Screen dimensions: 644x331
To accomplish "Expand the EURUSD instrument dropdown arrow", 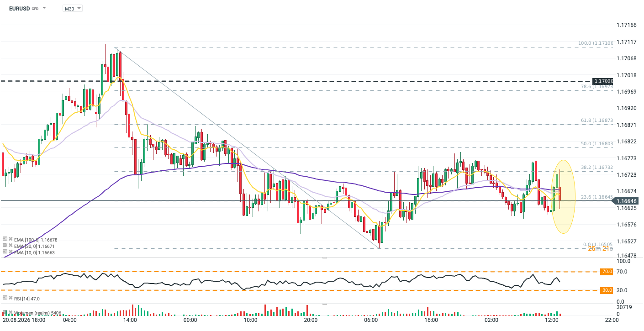I will [x=44, y=8].
